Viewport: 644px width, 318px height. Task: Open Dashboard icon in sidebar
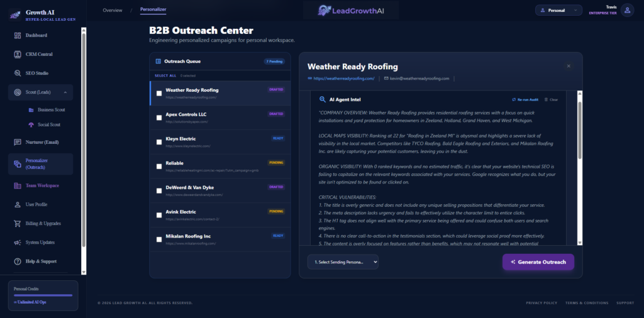click(x=17, y=35)
